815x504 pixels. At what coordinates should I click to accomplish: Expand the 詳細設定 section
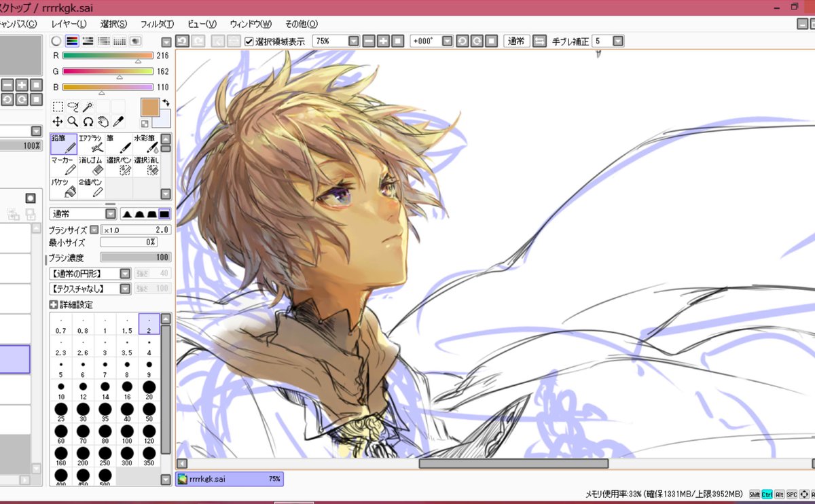click(x=53, y=304)
